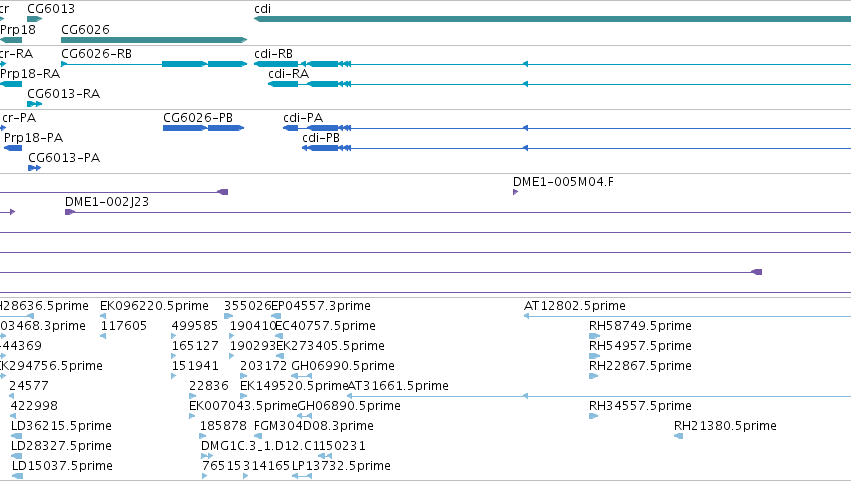Select the 185878 feature label
Viewport: 851px width, 481px height.
point(223,426)
